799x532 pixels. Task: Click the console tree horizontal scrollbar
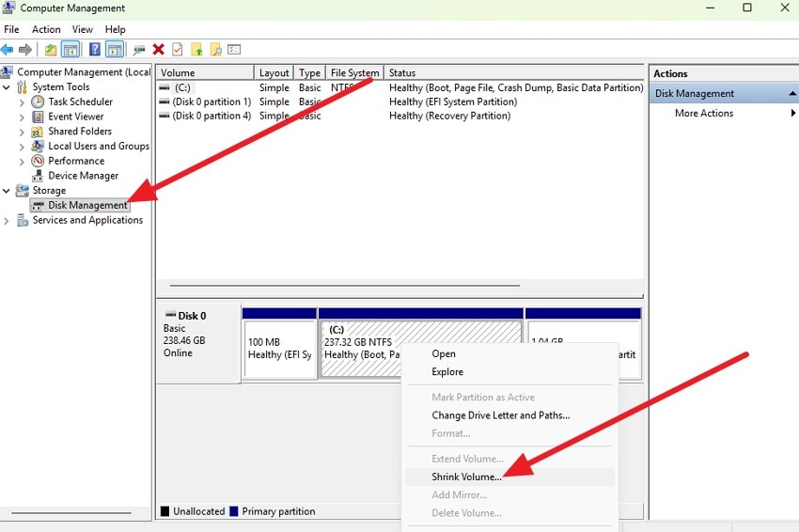tap(71, 512)
